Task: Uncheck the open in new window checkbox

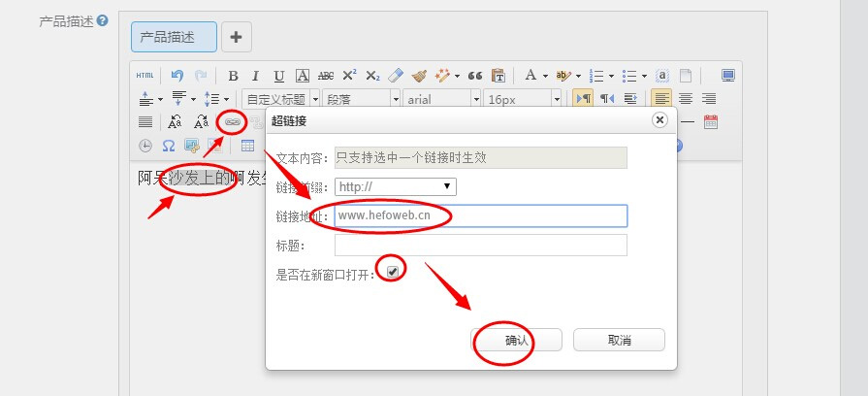Action: [x=392, y=273]
